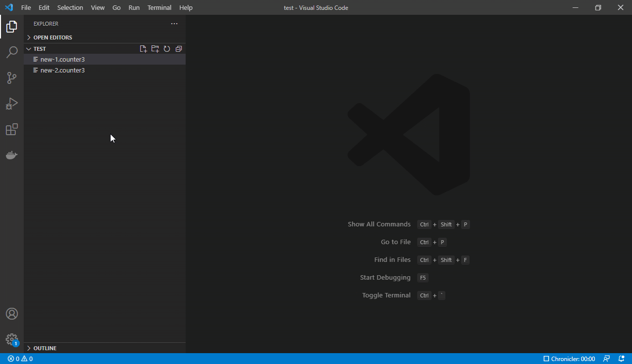Click the New File icon in TEST

tap(143, 49)
